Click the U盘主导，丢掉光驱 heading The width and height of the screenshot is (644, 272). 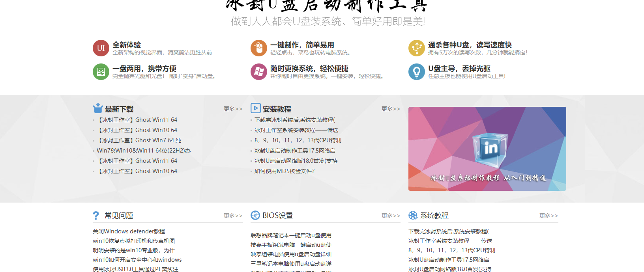coord(459,69)
